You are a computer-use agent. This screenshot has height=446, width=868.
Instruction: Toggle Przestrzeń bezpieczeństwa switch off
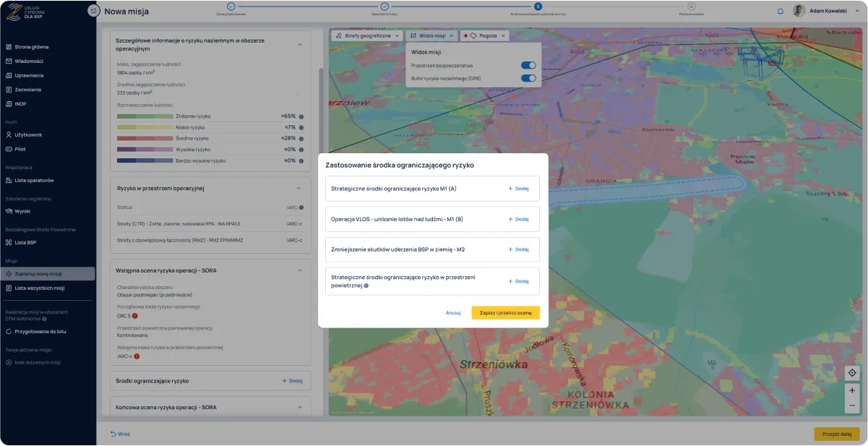528,65
